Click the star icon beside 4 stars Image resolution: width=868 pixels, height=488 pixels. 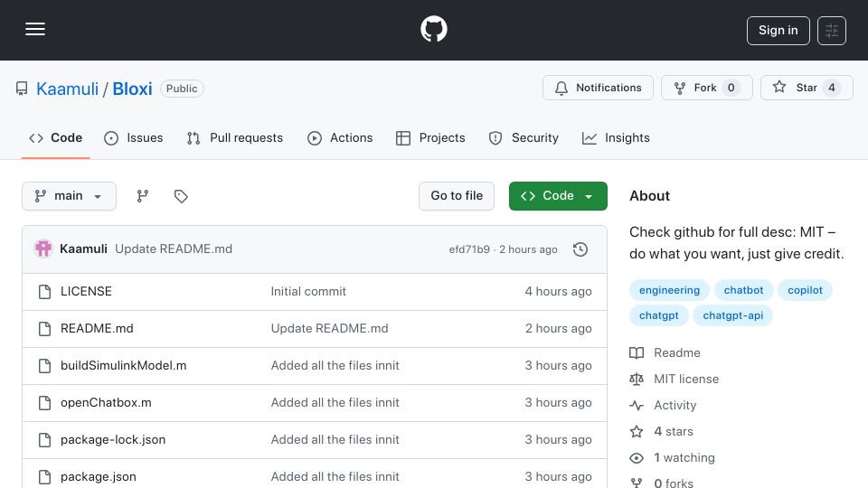pos(637,432)
